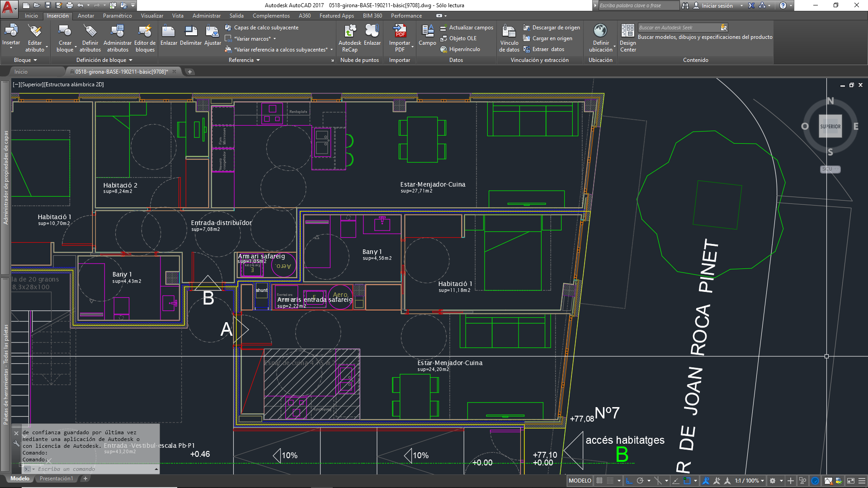Click the SUPERIOR face of ViewCube
This screenshot has width=868, height=488.
[830, 127]
